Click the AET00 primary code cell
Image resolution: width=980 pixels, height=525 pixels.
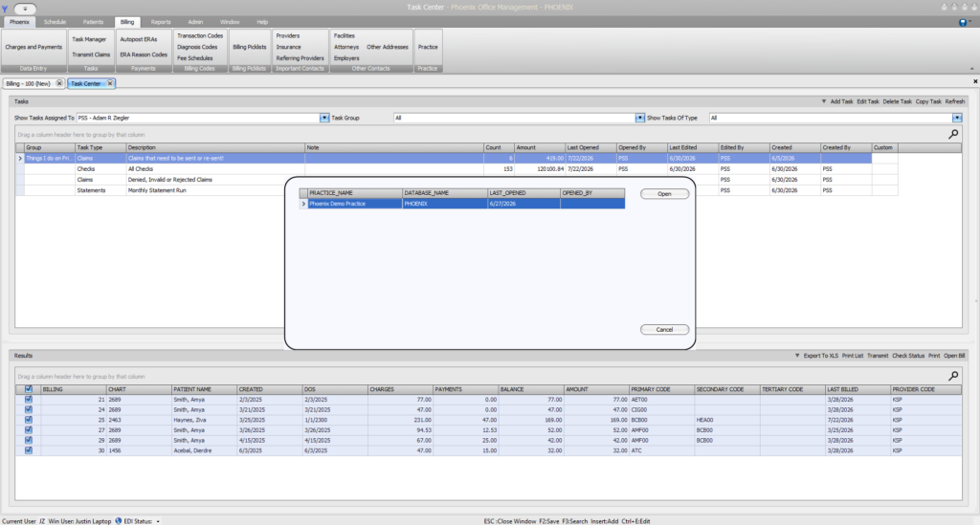661,400
